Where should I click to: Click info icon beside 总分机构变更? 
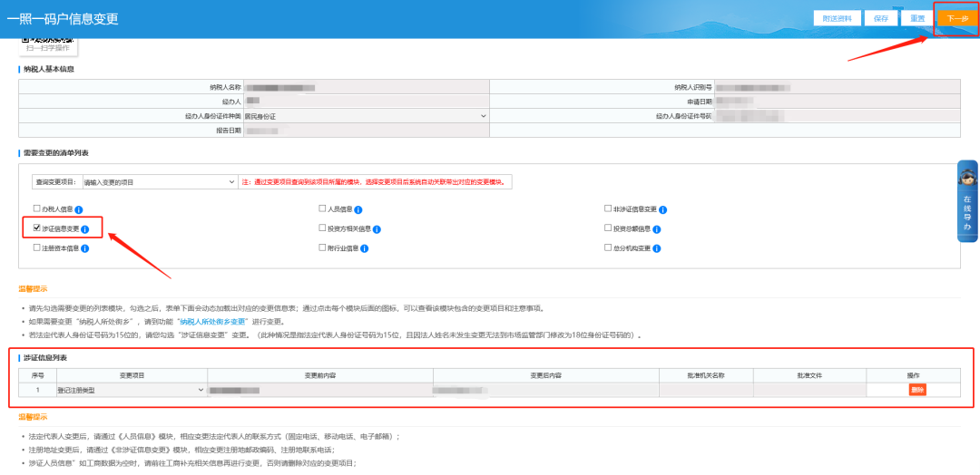[x=657, y=248]
